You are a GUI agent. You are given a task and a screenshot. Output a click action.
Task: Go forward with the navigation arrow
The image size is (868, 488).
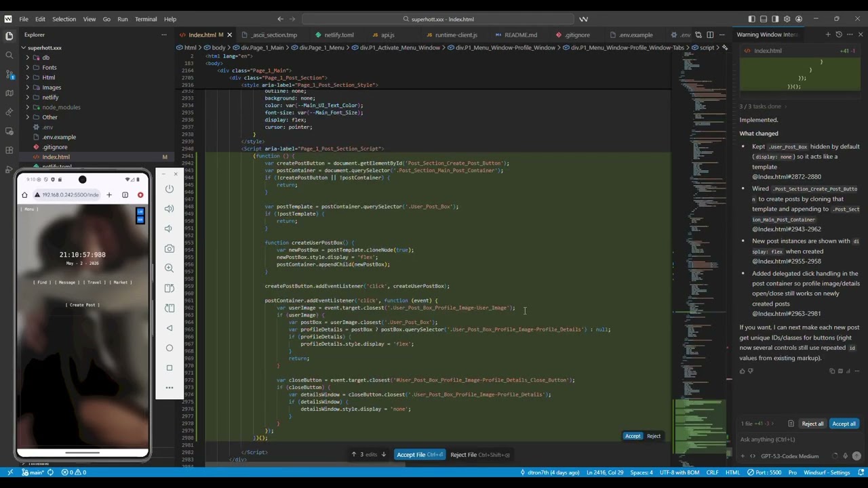[x=294, y=19]
